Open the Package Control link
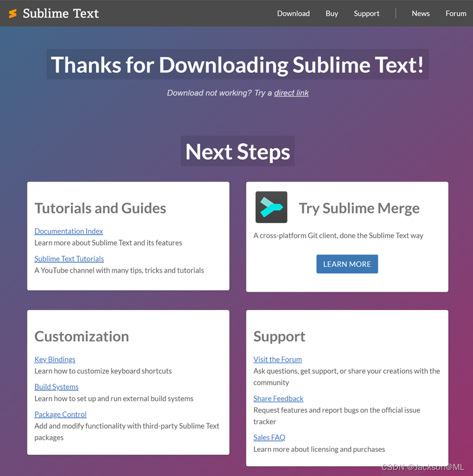 point(60,414)
